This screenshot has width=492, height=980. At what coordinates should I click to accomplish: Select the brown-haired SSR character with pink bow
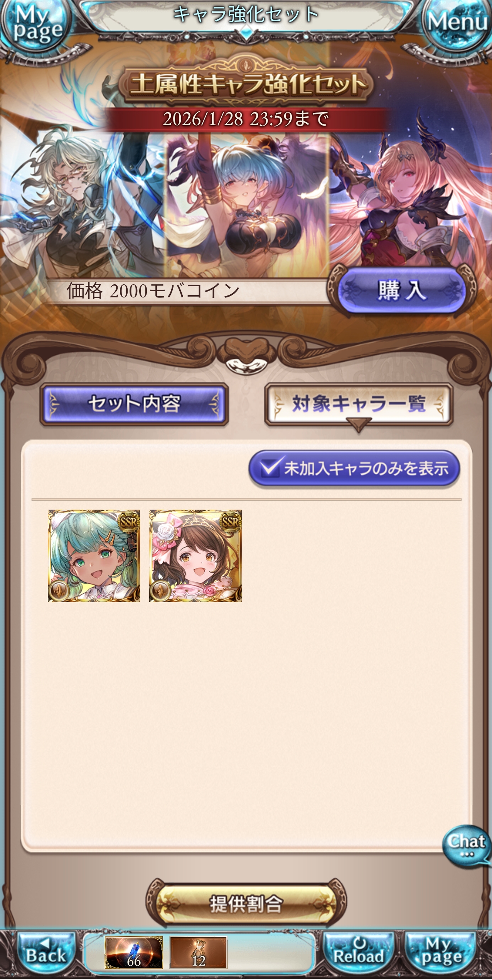coord(195,556)
